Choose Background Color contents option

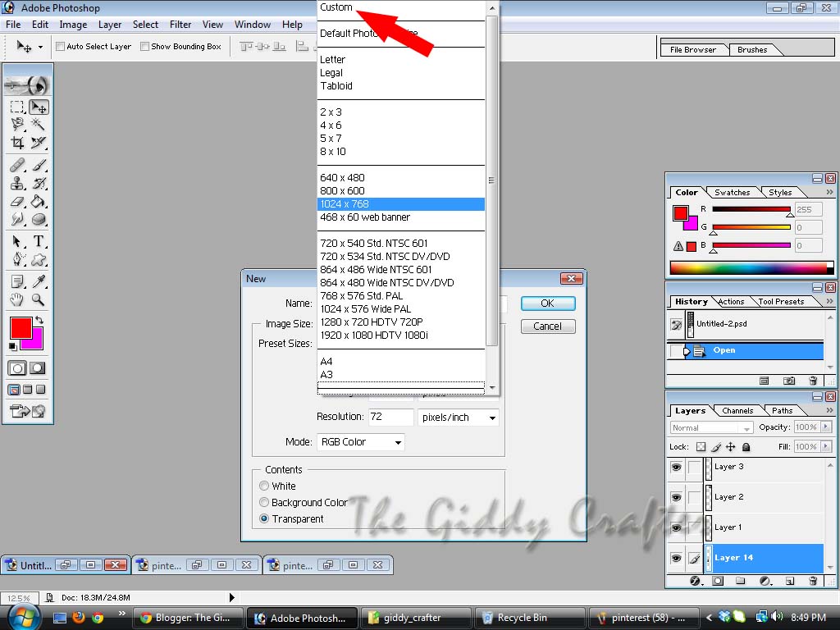263,503
